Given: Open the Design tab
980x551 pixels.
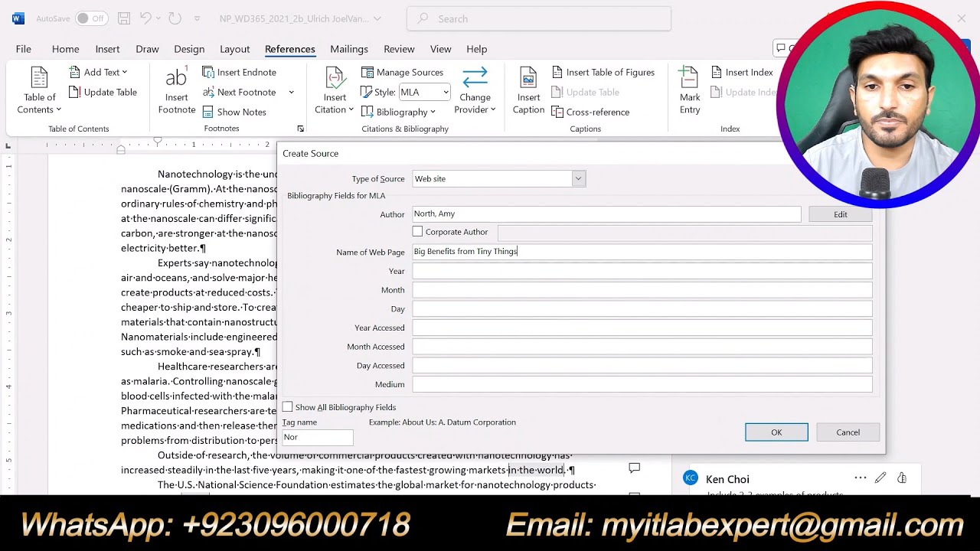Looking at the screenshot, I should 189,49.
